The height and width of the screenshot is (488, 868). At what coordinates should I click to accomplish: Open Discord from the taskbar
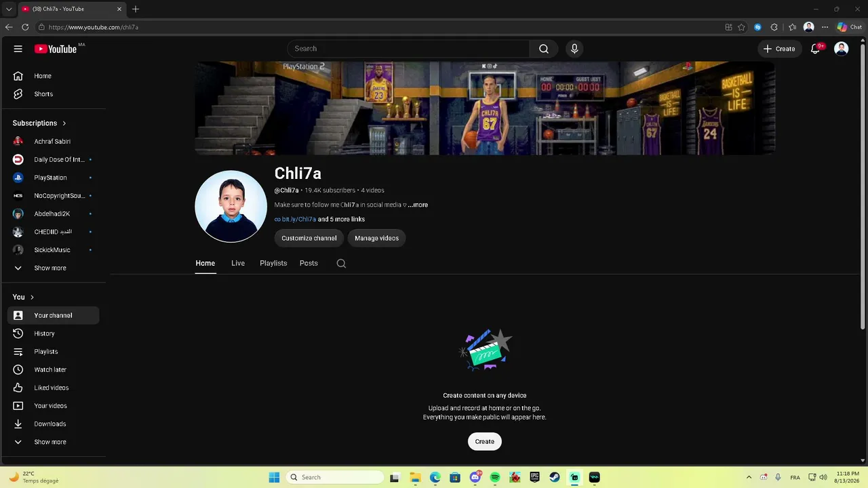(x=475, y=477)
